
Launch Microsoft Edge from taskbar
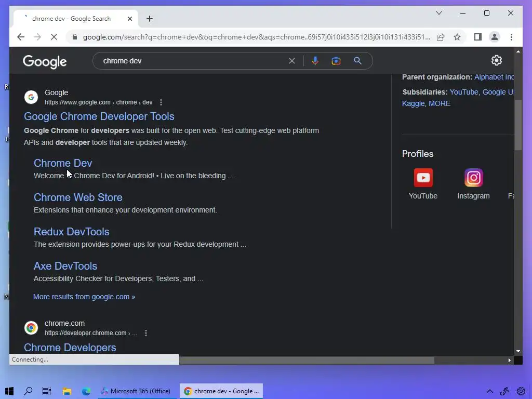coord(86,391)
